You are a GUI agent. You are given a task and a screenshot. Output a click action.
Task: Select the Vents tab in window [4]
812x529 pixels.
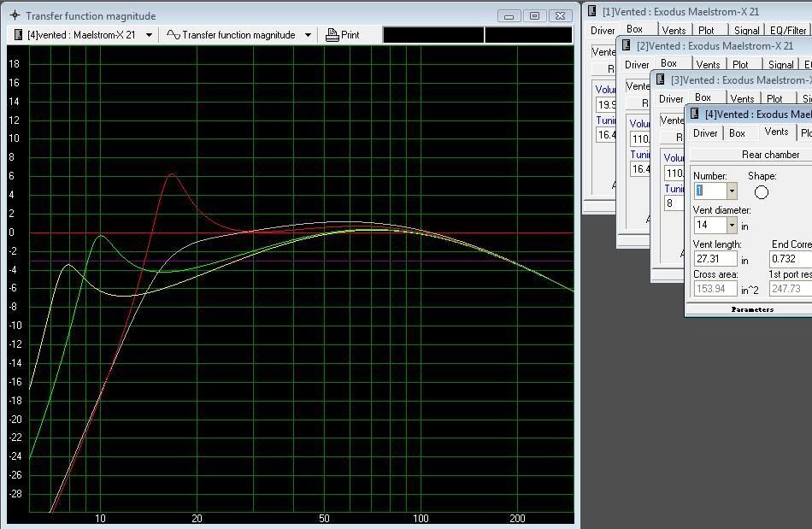[776, 132]
